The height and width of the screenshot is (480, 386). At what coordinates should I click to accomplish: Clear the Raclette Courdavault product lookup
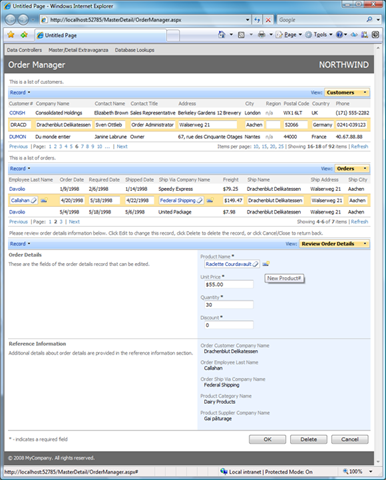coord(255,264)
